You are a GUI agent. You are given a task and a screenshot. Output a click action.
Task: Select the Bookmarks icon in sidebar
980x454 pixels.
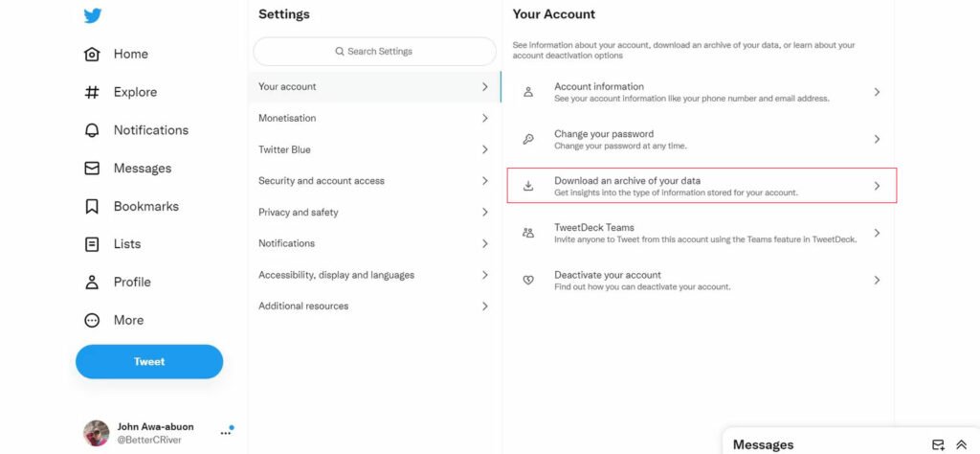tap(92, 206)
